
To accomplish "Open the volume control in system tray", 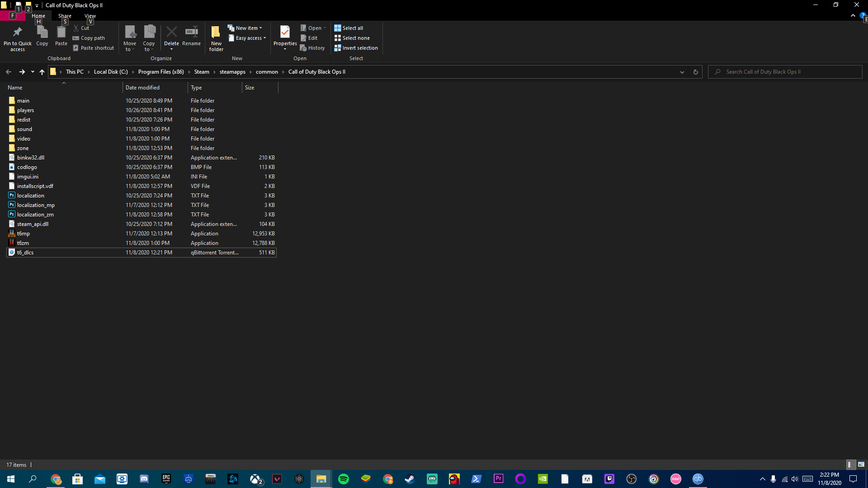I will point(795,479).
